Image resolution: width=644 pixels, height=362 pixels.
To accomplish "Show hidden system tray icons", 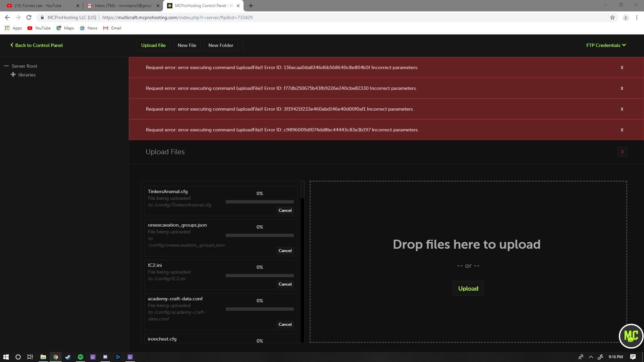I will click(591, 357).
